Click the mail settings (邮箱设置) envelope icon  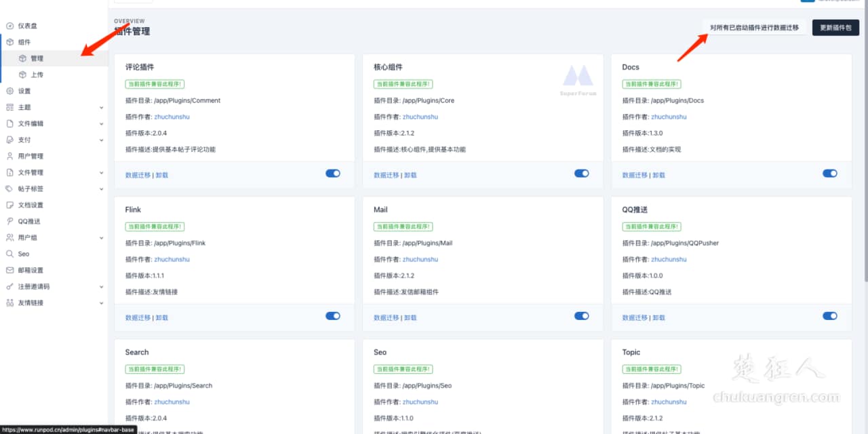[9, 270]
